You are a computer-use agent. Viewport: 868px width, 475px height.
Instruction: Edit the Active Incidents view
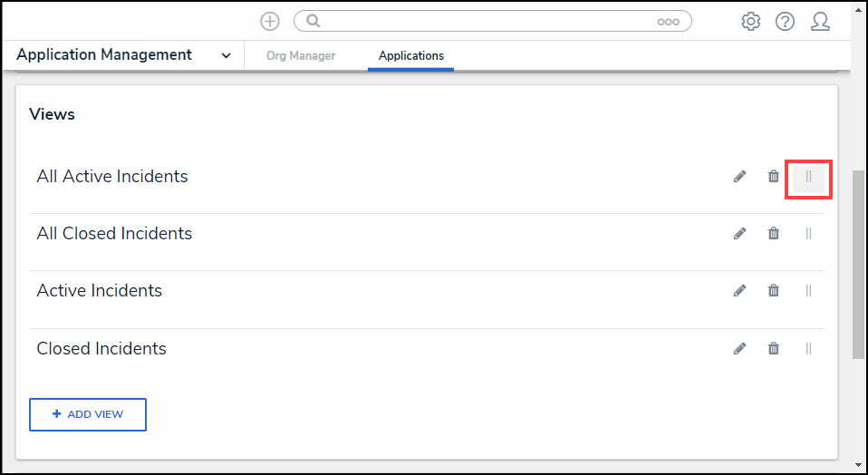tap(740, 291)
